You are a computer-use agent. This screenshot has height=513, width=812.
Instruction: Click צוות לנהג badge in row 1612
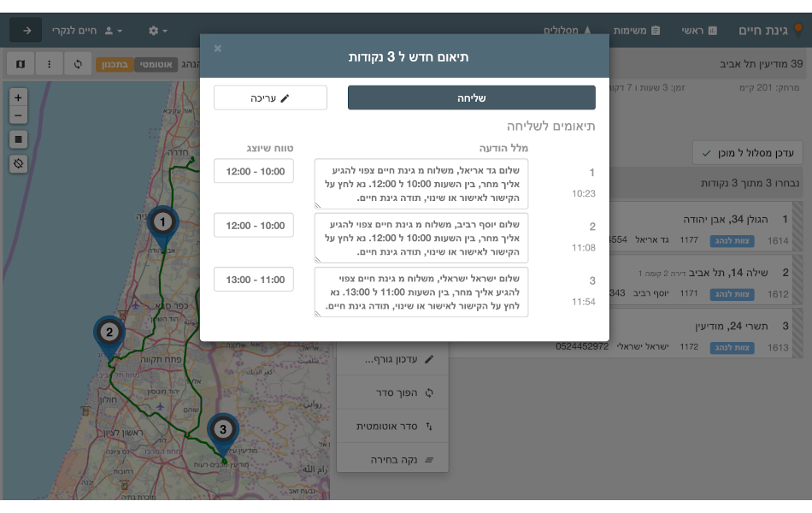click(732, 294)
